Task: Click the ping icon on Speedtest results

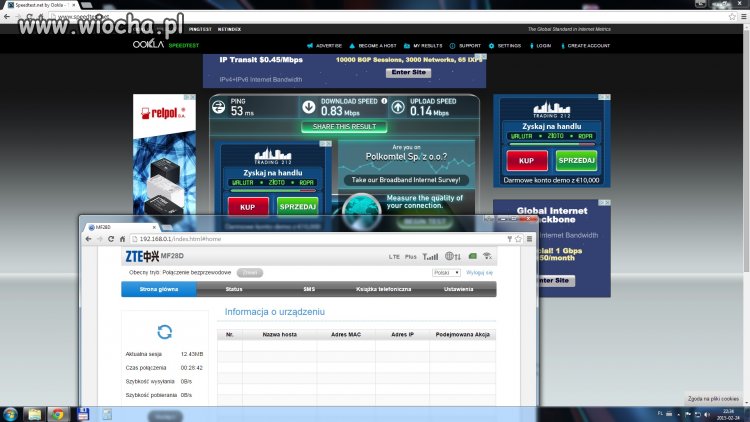Action: (219, 107)
